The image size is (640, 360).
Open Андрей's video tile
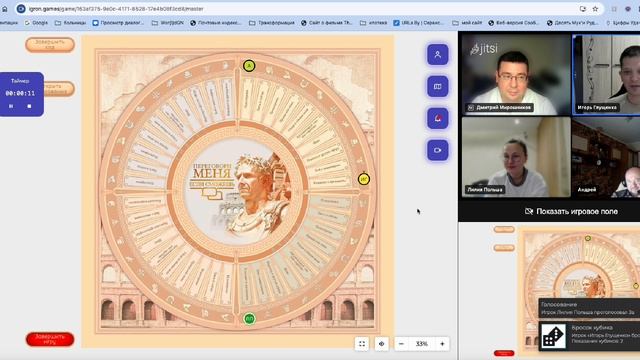(x=607, y=157)
